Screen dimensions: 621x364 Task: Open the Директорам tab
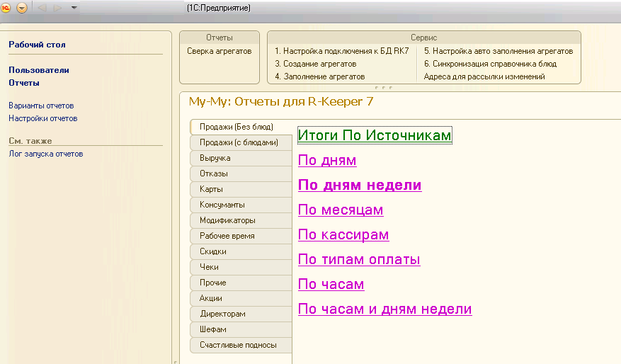[x=241, y=314]
